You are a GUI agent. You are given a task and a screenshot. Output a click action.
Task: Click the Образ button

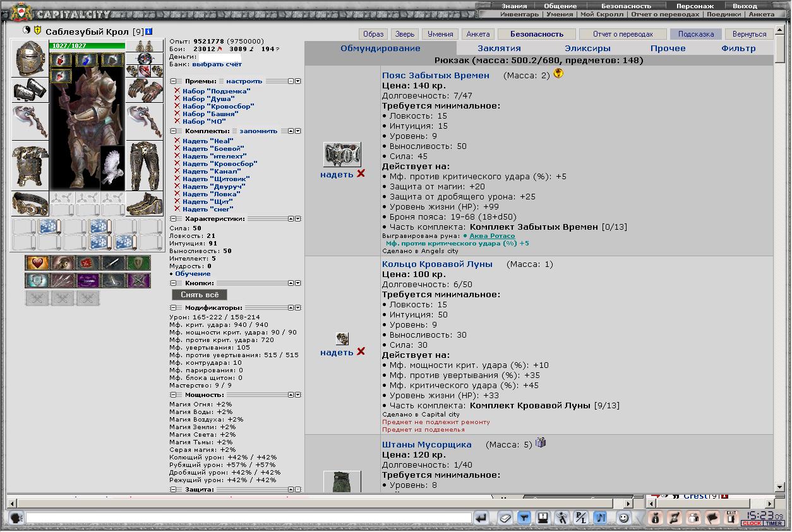click(373, 34)
